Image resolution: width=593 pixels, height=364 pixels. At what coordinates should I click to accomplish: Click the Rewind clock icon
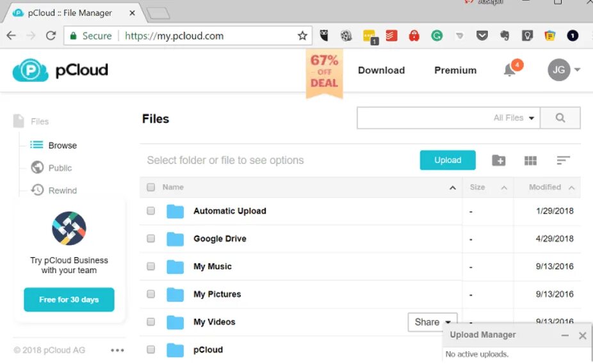[x=37, y=190]
